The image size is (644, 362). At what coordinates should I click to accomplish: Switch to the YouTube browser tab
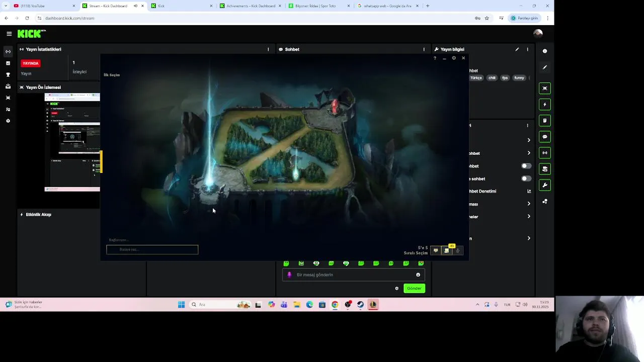[x=44, y=6]
